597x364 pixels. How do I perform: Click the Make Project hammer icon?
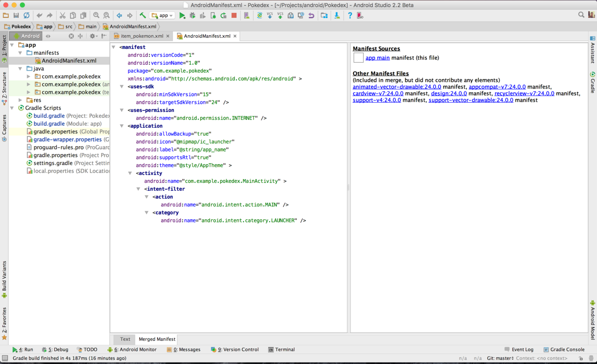(x=143, y=15)
